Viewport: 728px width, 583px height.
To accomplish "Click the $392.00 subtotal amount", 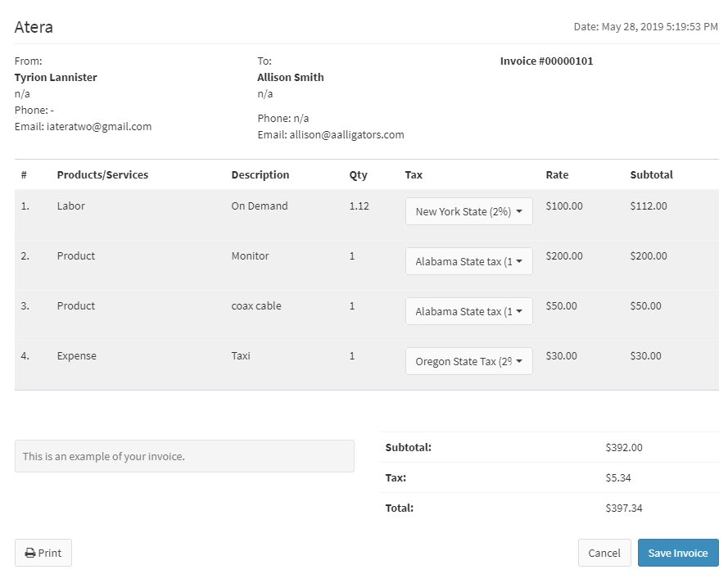I will click(624, 447).
